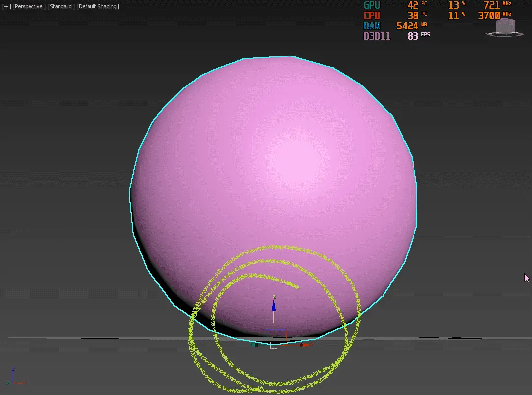Select the red X-axis arrow of the move gizmo

point(306,345)
